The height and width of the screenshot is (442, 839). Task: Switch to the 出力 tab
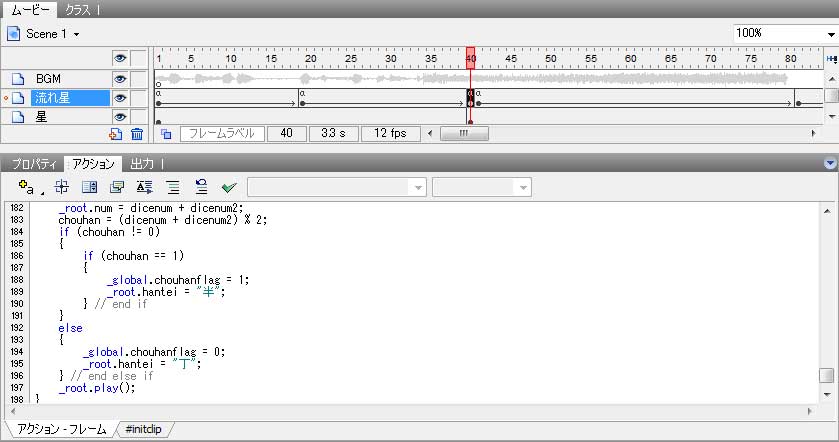pos(144,163)
